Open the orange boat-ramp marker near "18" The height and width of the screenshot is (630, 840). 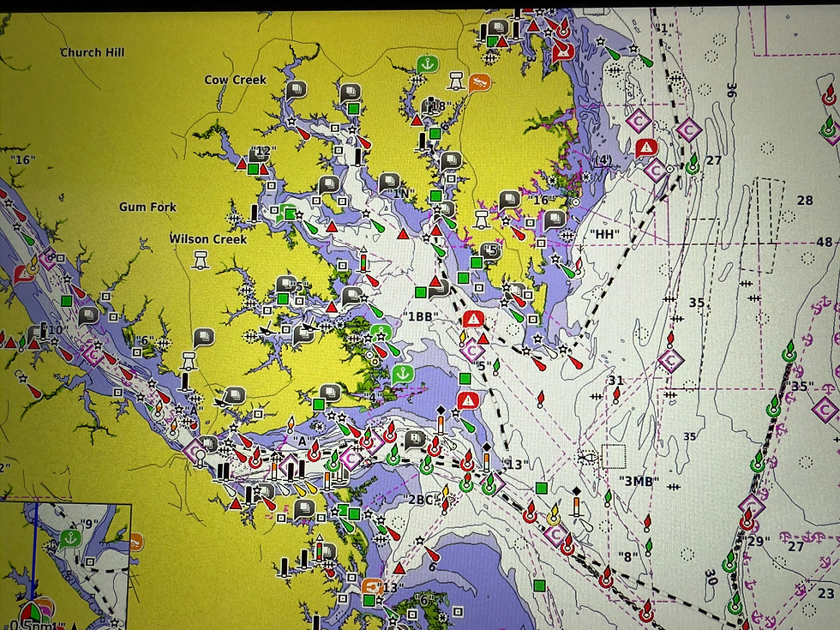tap(479, 84)
